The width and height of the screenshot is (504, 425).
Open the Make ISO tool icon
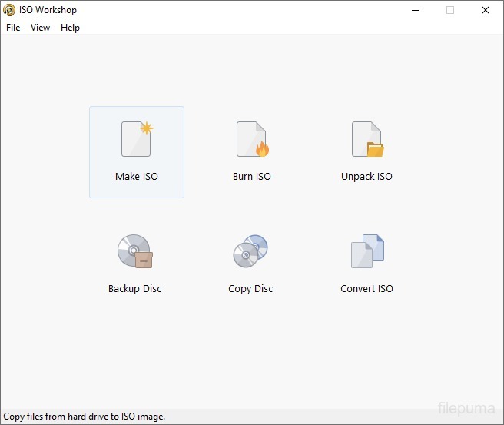pyautogui.click(x=138, y=139)
